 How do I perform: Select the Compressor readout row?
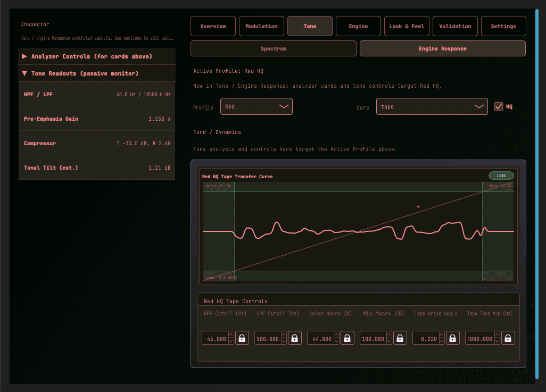pyautogui.click(x=96, y=143)
